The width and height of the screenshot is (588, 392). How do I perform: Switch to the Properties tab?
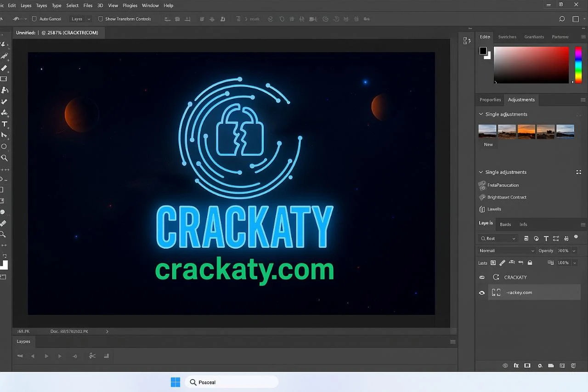point(490,100)
